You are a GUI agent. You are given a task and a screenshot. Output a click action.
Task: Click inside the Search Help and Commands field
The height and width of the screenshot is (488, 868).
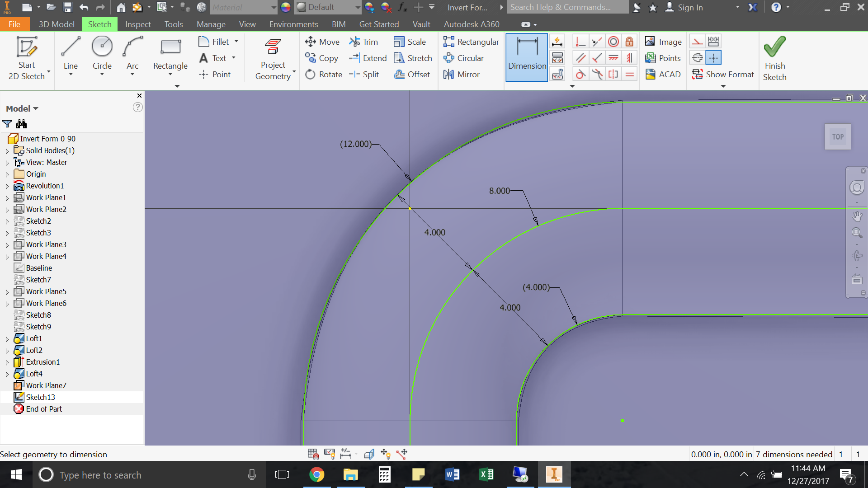(567, 7)
